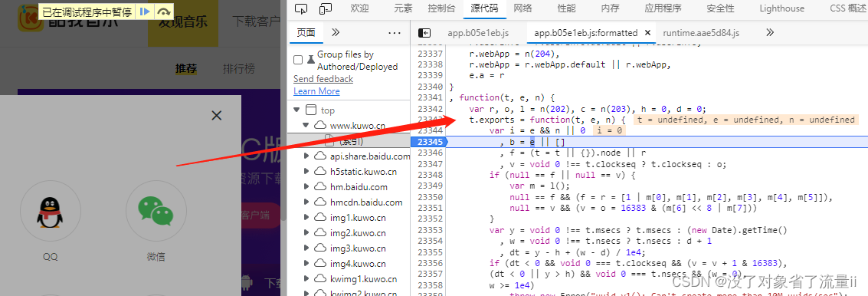Expand hmcdn.baidu.com tree node
Viewport: 868px width, 296px height.
pos(306,202)
